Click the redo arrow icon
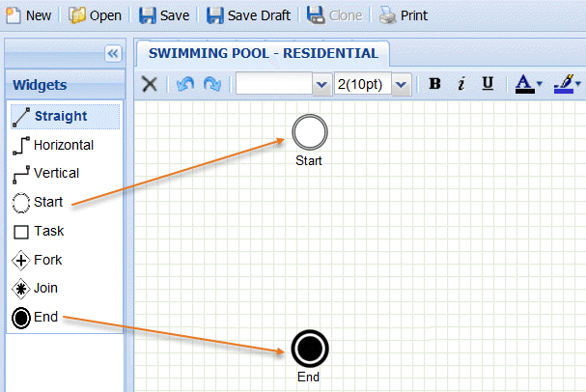This screenshot has width=586, height=392. [212, 84]
